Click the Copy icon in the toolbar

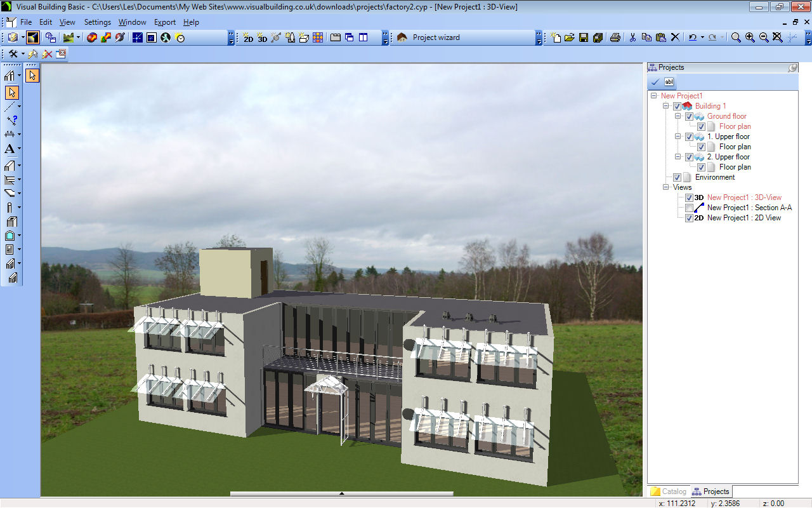point(646,38)
